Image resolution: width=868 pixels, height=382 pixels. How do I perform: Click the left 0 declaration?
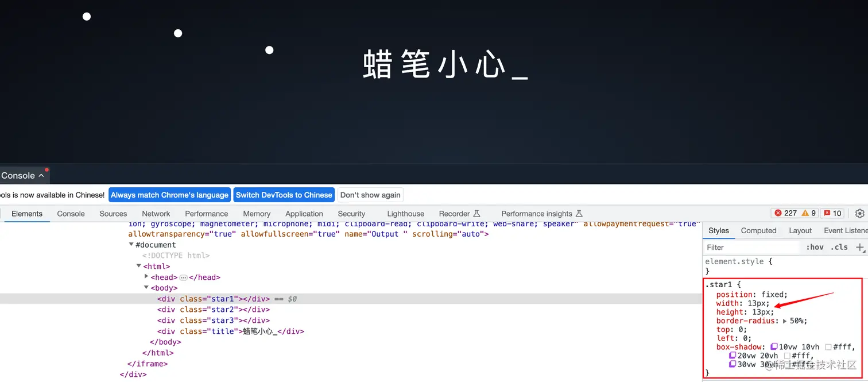click(734, 338)
